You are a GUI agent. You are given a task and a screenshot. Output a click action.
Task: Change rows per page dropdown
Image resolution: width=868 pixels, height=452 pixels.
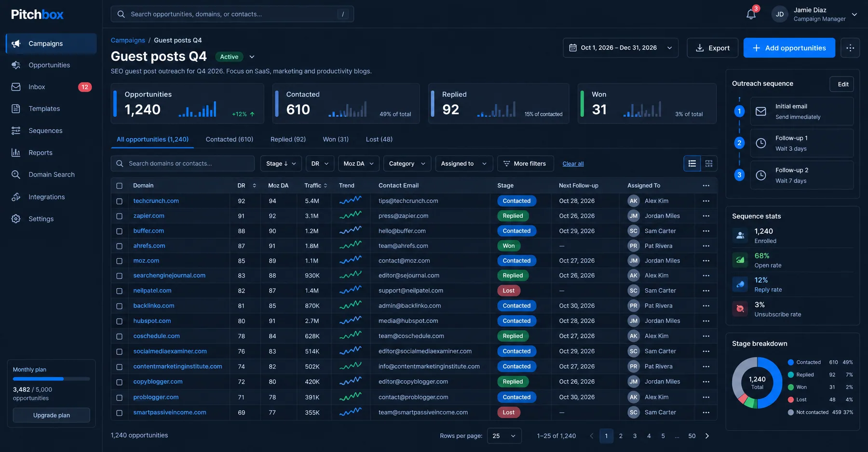(x=504, y=436)
